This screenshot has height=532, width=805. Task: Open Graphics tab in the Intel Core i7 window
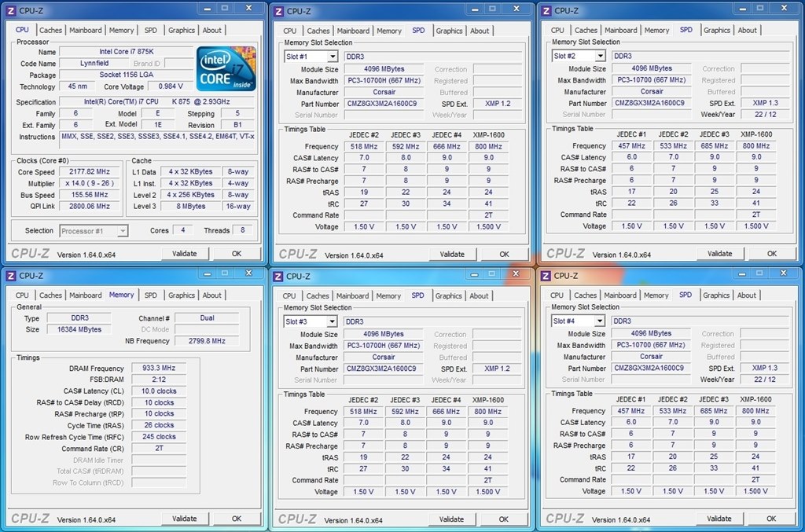coord(182,31)
